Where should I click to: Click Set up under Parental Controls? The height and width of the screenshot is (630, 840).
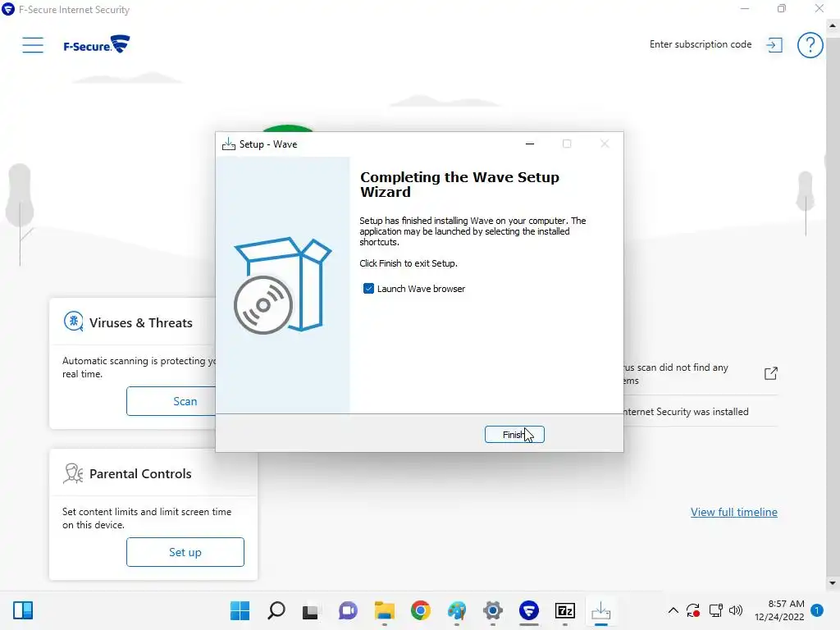(185, 552)
